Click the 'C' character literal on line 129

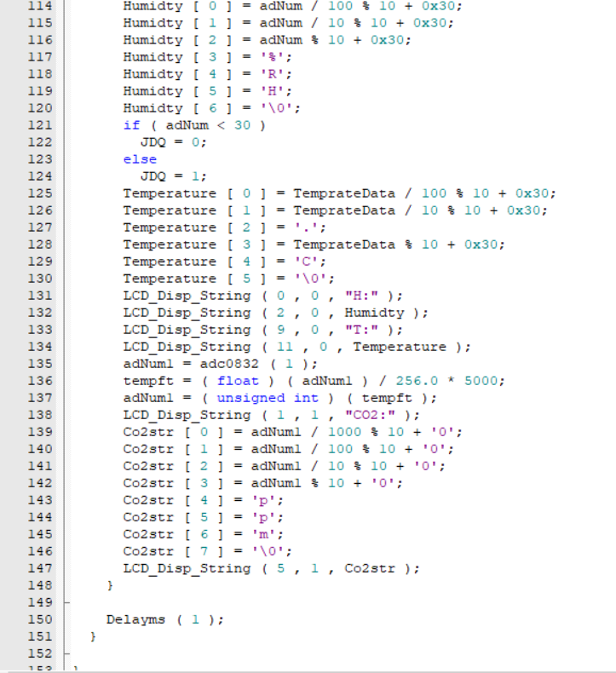[x=306, y=262]
